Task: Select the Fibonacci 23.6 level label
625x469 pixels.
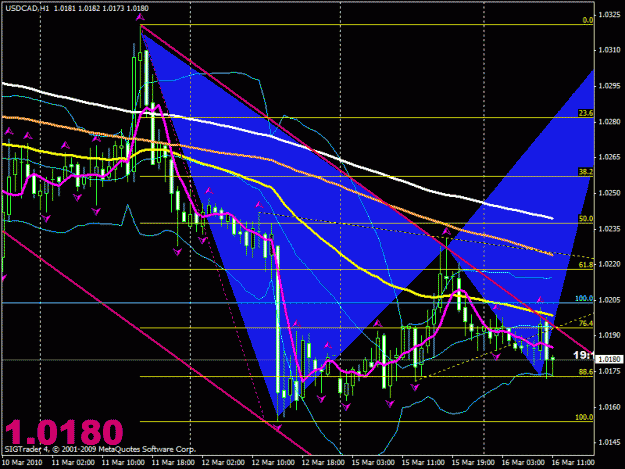Action: click(586, 113)
